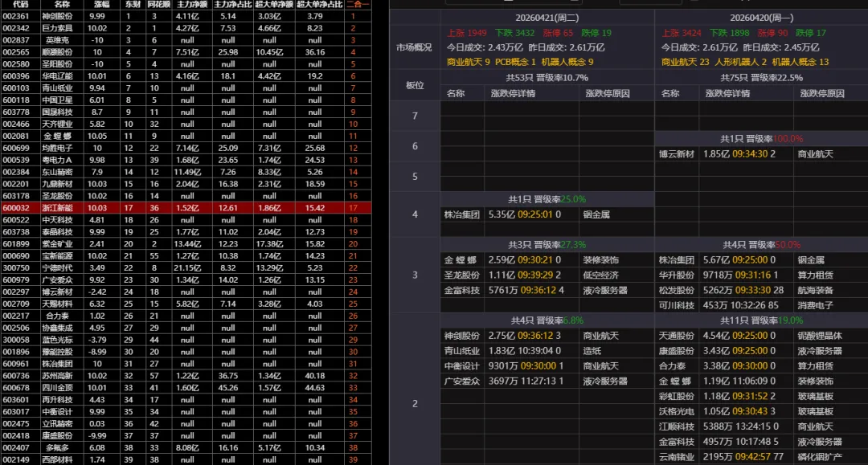
Task: Click 华升股份 tagged 算力租赁
Action: [x=677, y=275]
